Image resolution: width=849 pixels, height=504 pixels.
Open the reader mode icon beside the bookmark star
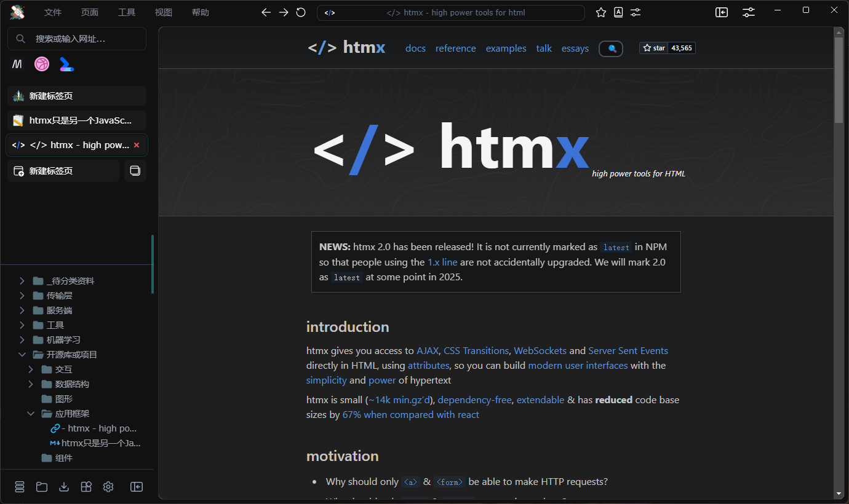[x=618, y=12]
